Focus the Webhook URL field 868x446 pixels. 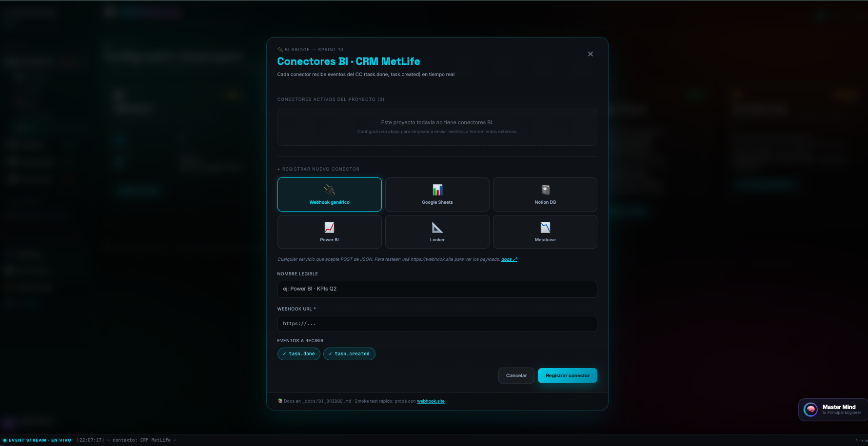coord(437,324)
